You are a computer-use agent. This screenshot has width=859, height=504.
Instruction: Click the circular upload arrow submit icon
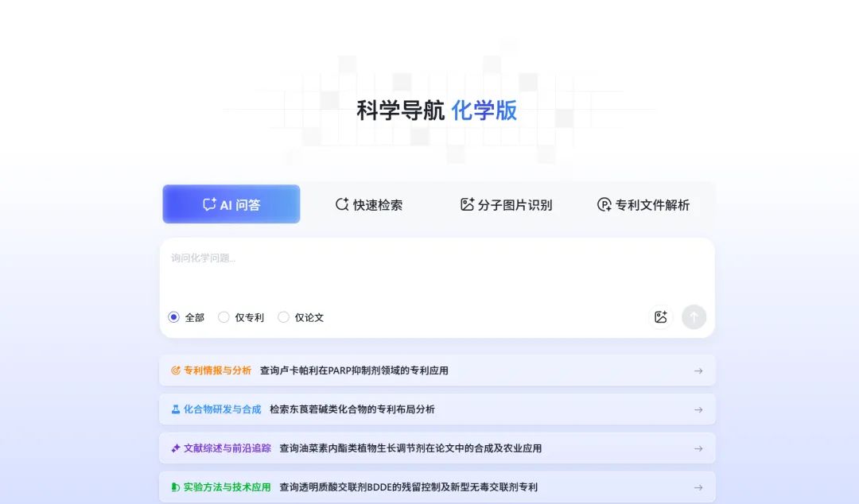(694, 316)
